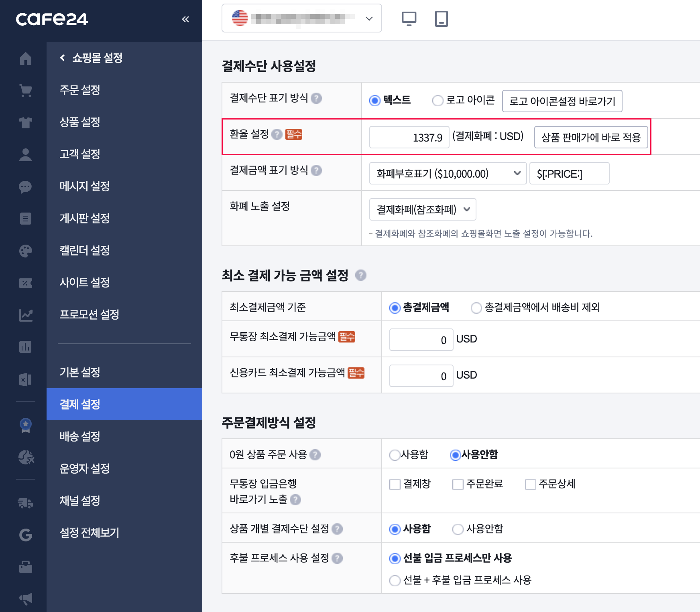
Task: Open the shop language selector dropdown
Action: coord(302,18)
